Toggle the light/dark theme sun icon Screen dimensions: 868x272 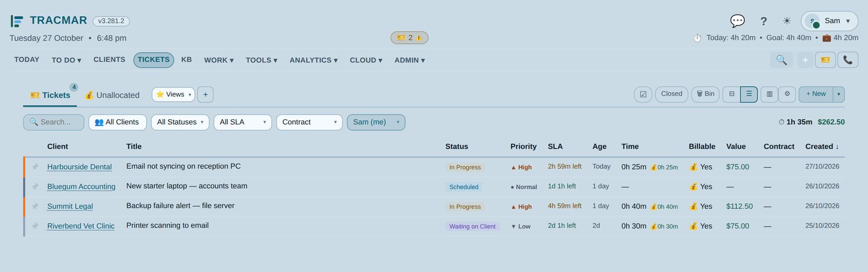(786, 21)
